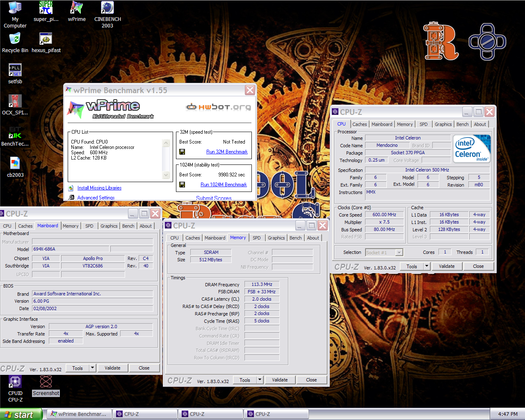Launch CPUID CPU-Z desktop shortcut
525x420 pixels.
click(15, 389)
